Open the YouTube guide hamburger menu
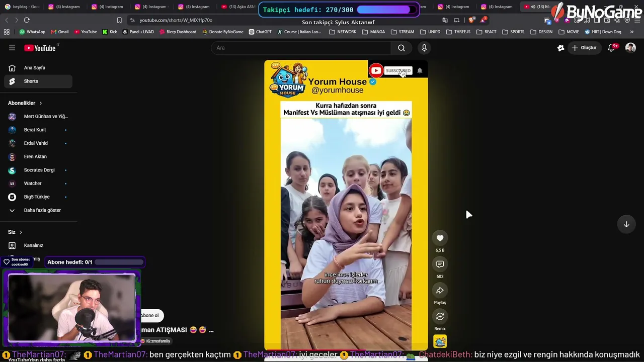The height and width of the screenshot is (362, 644). (x=12, y=48)
